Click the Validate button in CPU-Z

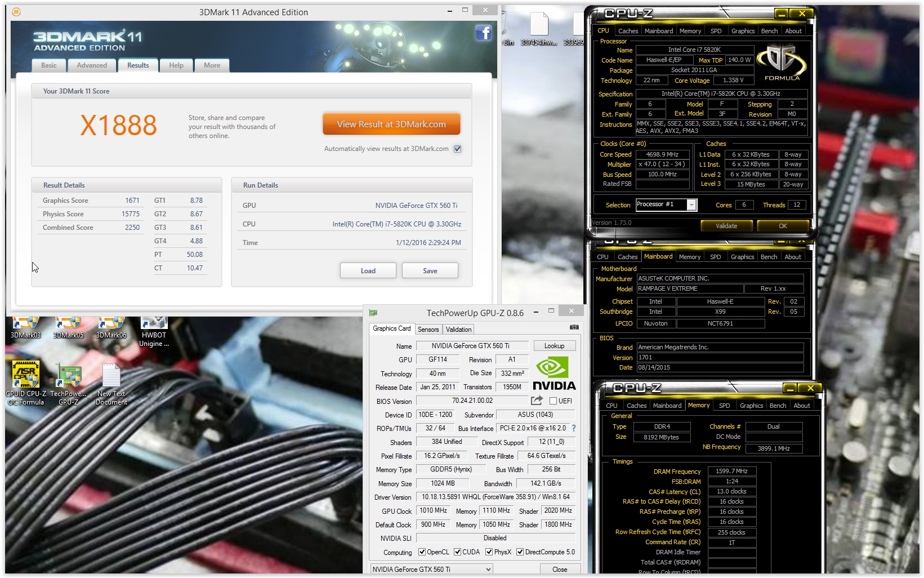click(x=726, y=226)
